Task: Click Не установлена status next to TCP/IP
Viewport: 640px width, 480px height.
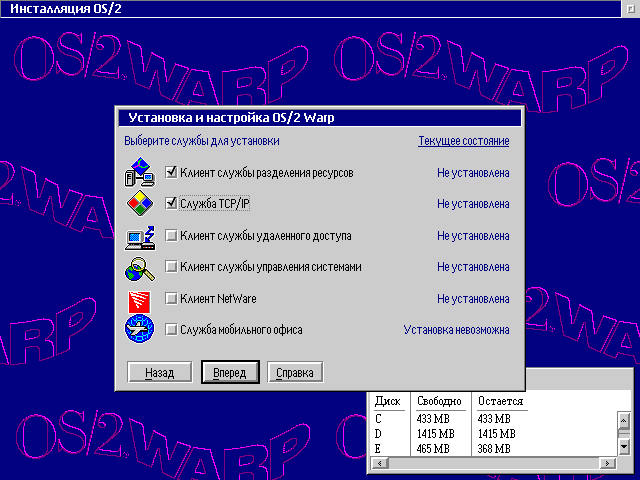Action: coord(473,204)
